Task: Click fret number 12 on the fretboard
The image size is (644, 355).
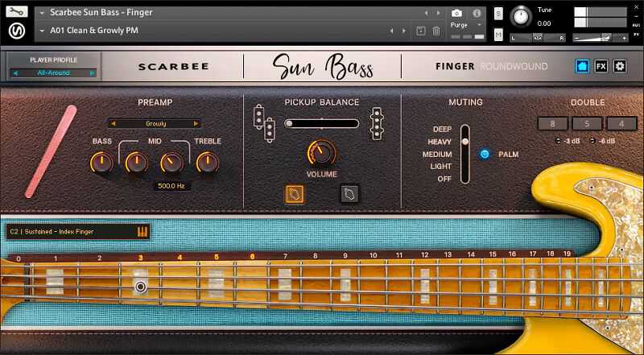Action: pos(425,255)
